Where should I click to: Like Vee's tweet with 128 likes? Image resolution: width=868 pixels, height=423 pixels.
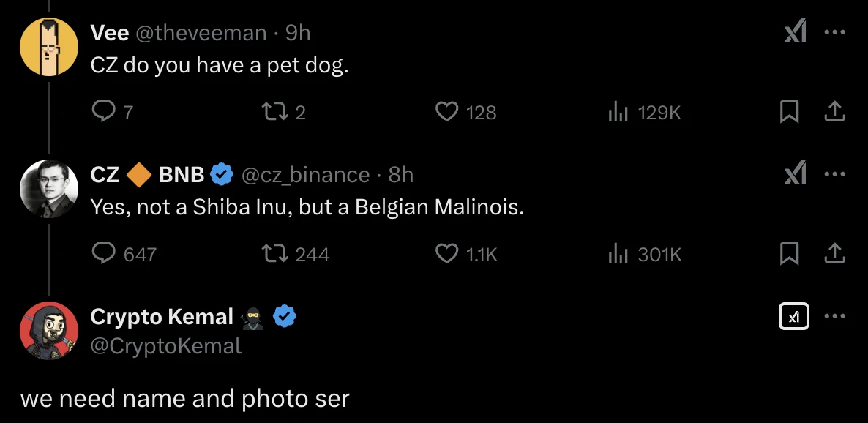pyautogui.click(x=446, y=111)
